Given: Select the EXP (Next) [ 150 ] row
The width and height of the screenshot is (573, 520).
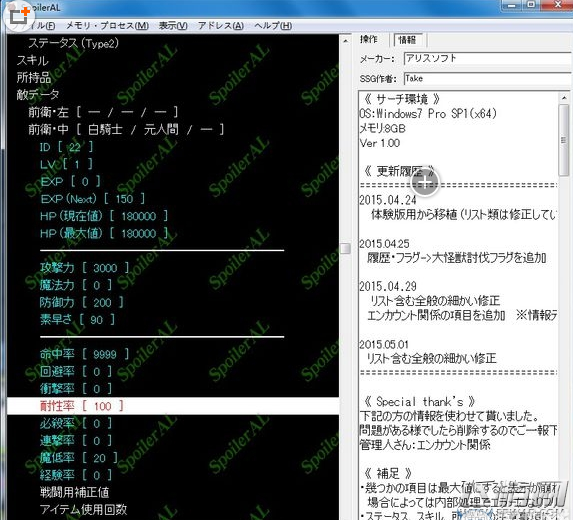Looking at the screenshot, I should point(92,199).
